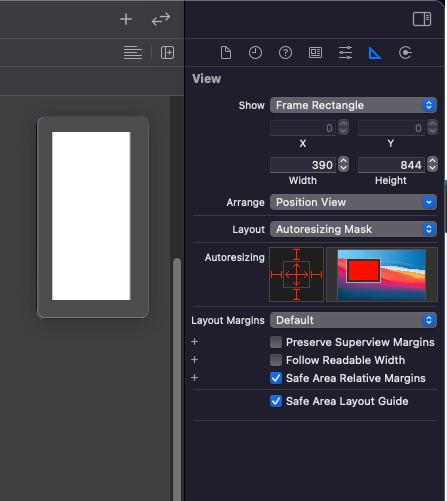The image size is (447, 501).
Task: Click the Y stepper arrows
Action: (432, 127)
